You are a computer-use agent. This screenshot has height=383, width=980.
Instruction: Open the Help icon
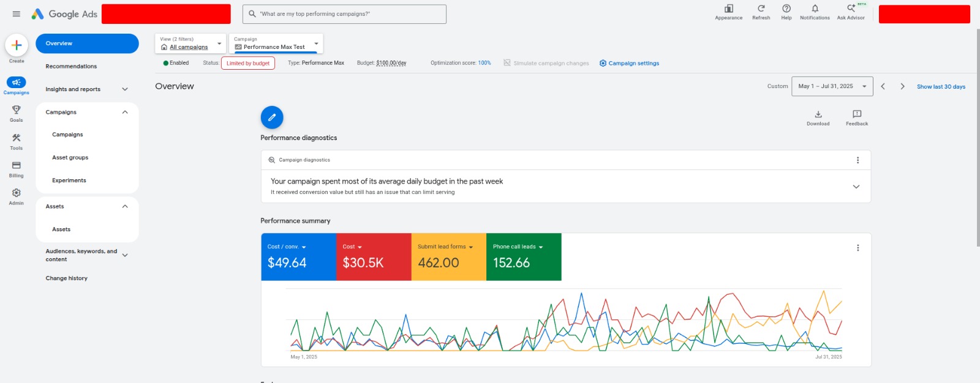(x=786, y=9)
